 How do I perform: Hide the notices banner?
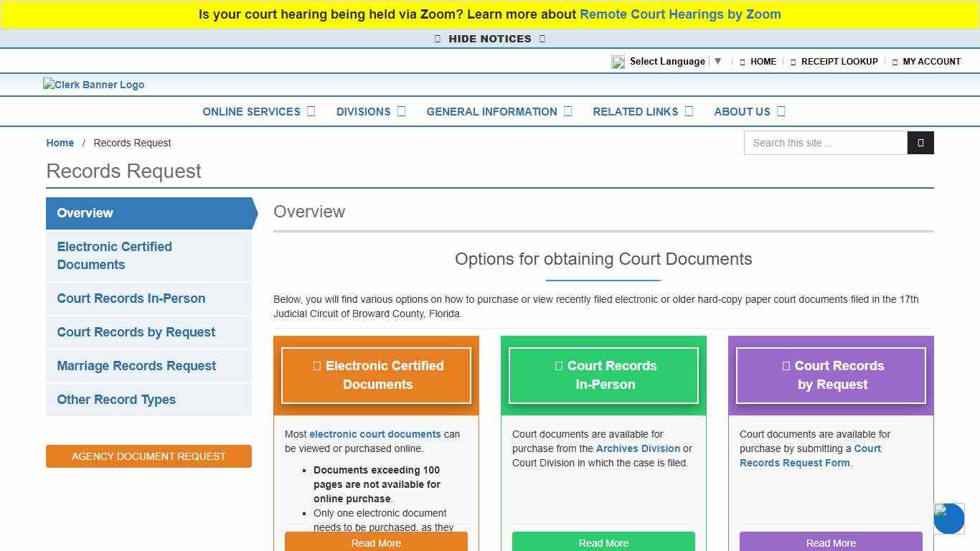(x=489, y=39)
